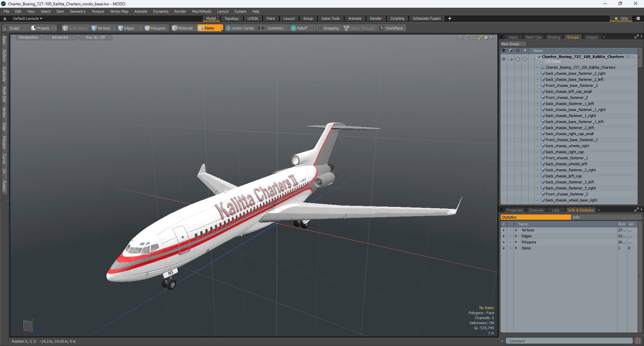
Task: Click the viewport rotate icon
Action: tap(467, 38)
